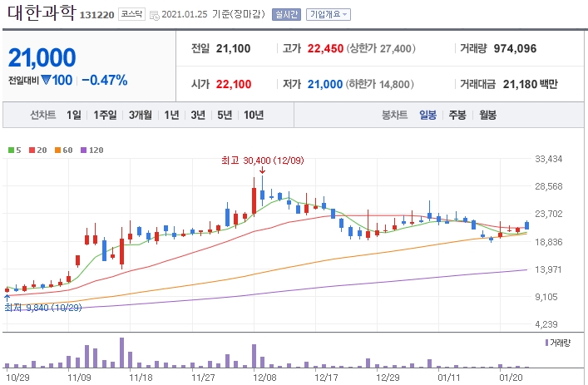
Task: Click the previous close value 21,100
Action: (x=233, y=49)
